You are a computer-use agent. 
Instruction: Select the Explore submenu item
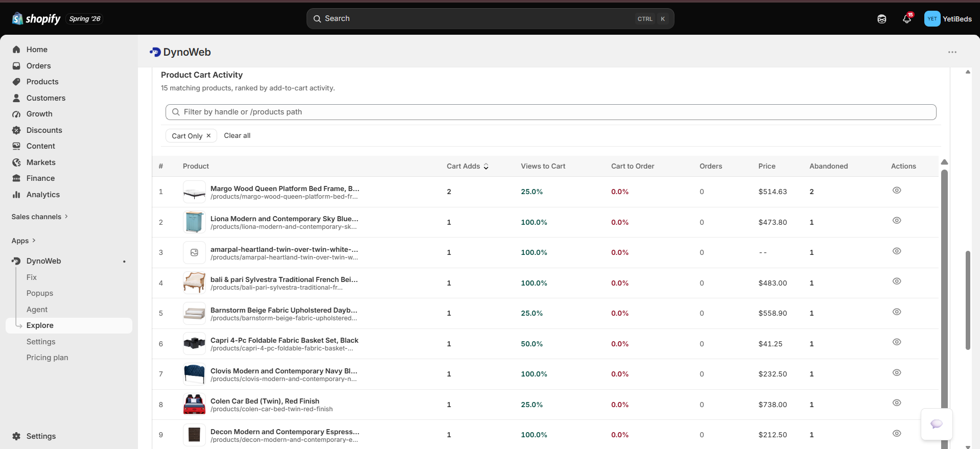click(69, 325)
